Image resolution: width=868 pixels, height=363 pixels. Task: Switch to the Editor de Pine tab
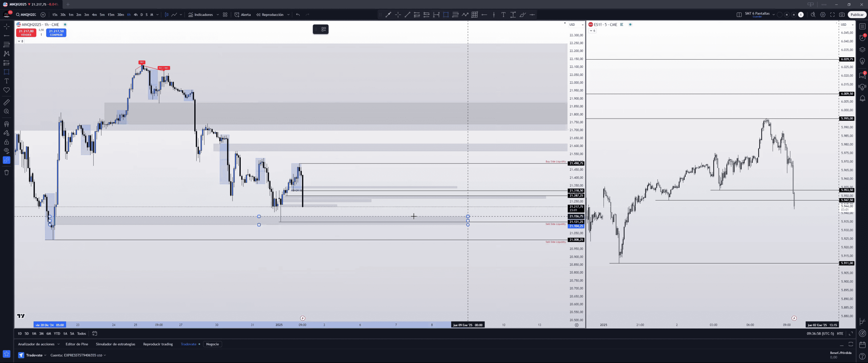tap(77, 344)
